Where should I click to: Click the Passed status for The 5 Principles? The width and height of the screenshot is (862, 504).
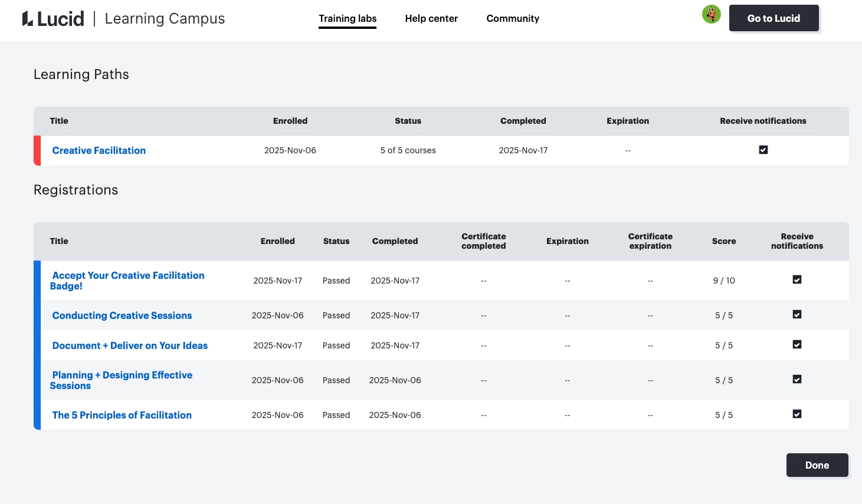(x=336, y=415)
